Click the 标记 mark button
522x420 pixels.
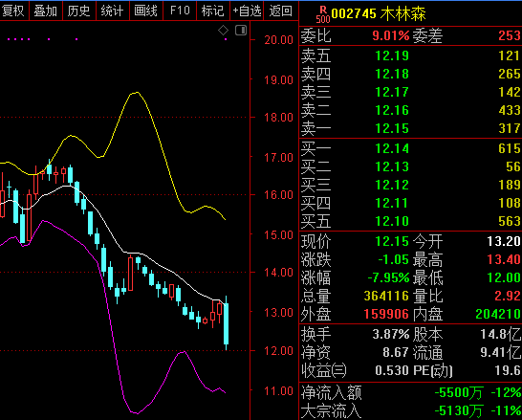(213, 11)
